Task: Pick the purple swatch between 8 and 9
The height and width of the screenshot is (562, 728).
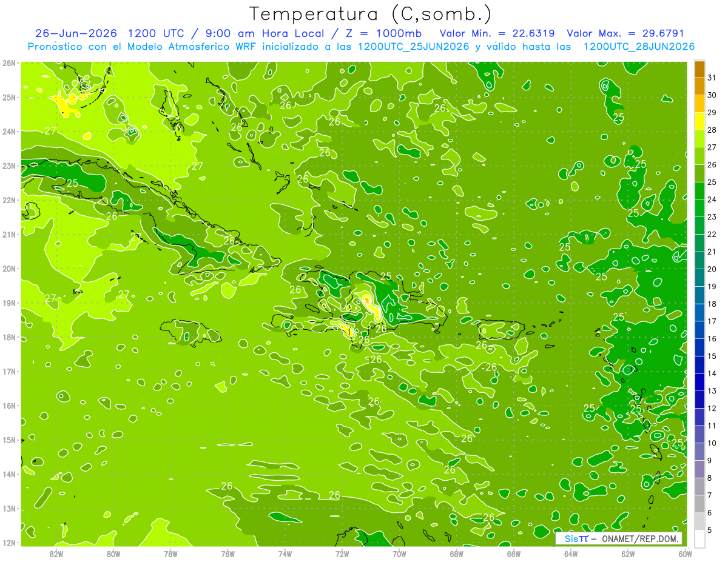Action: tap(699, 469)
